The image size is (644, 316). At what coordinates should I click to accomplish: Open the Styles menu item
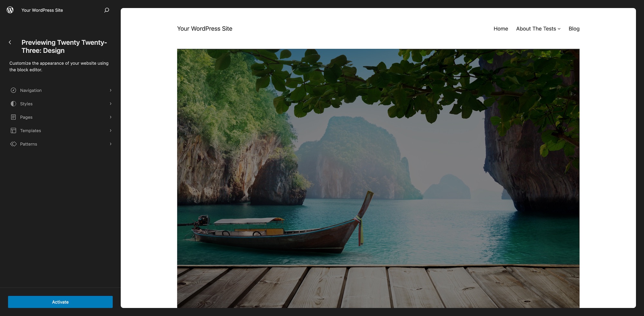click(x=60, y=104)
